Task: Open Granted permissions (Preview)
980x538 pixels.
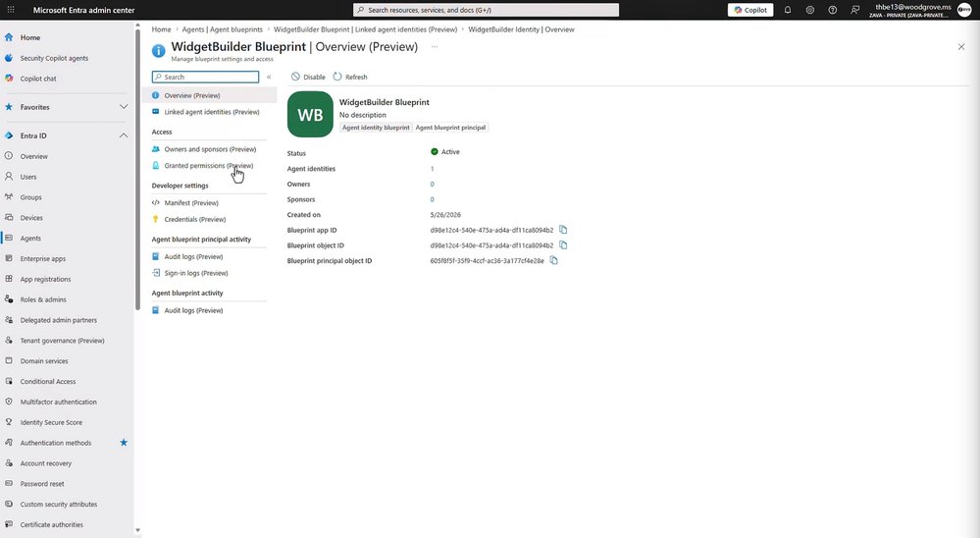Action: pos(209,166)
